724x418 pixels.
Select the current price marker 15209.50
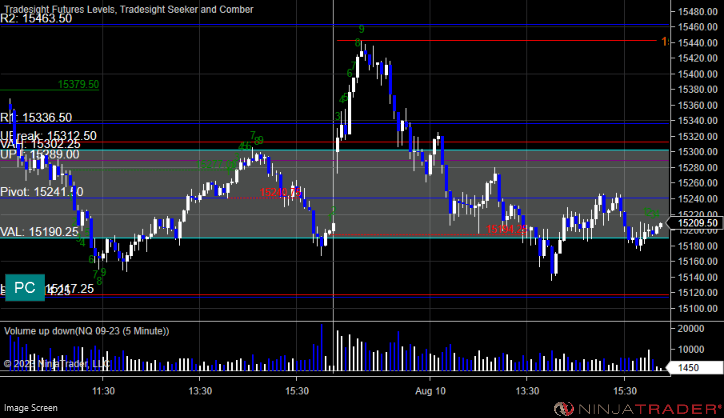tap(697, 223)
